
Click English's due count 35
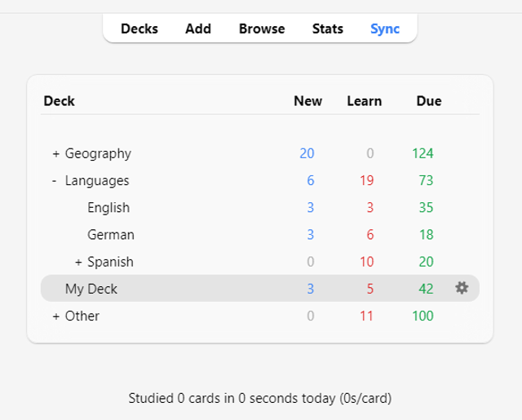click(x=426, y=208)
